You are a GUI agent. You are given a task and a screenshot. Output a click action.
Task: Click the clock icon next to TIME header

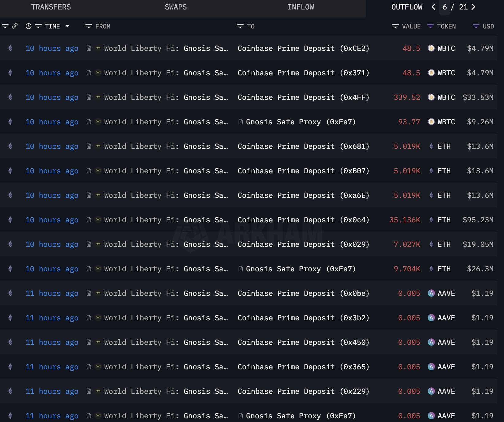tap(28, 26)
